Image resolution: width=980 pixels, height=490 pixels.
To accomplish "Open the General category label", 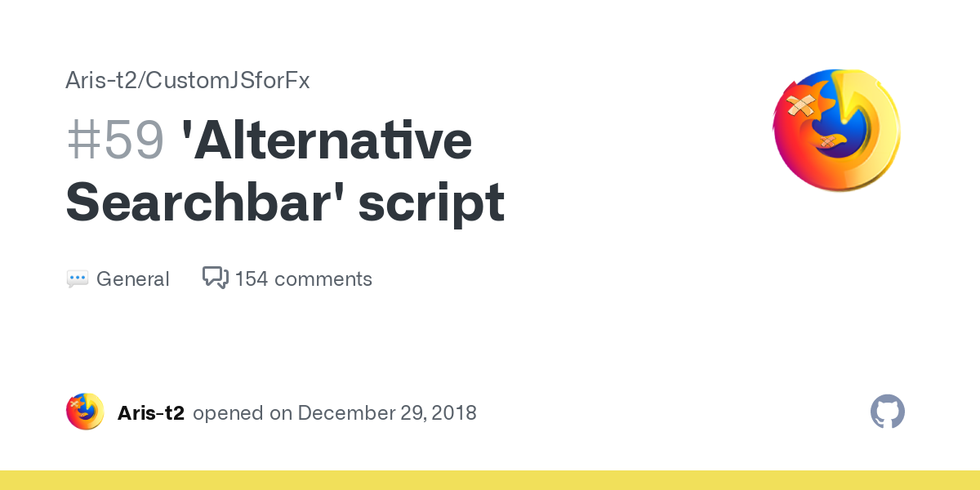I will point(132,279).
